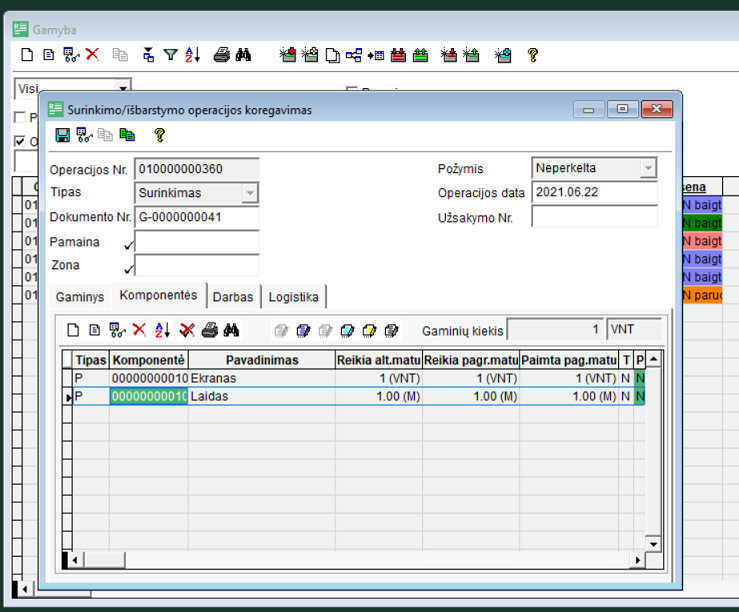Screen dimensions: 739x612
Task: Click View (glasses) icon in Gamyba toolbar
Action: click(71, 55)
